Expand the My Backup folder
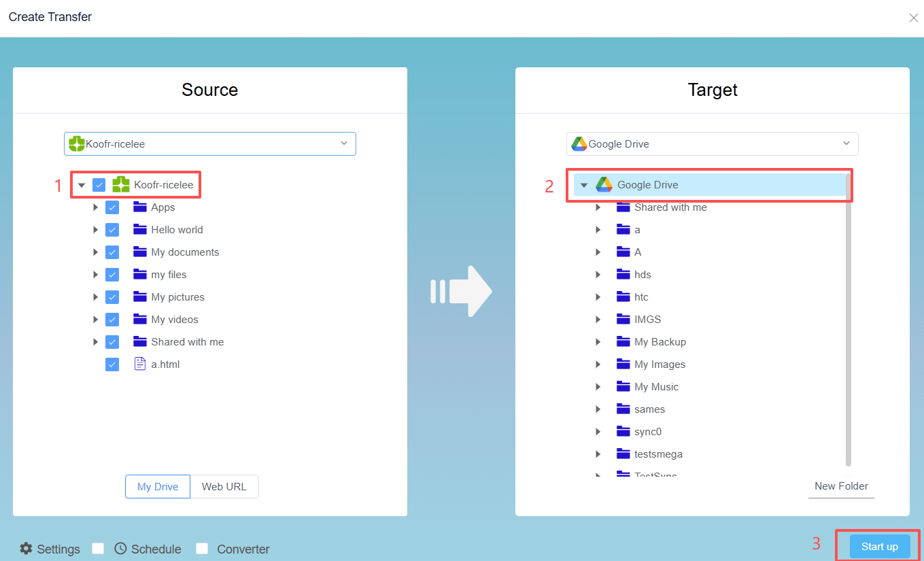 pyautogui.click(x=598, y=341)
